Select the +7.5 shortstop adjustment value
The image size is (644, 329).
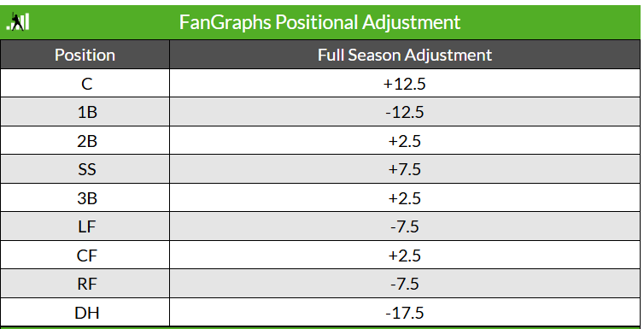[405, 170]
